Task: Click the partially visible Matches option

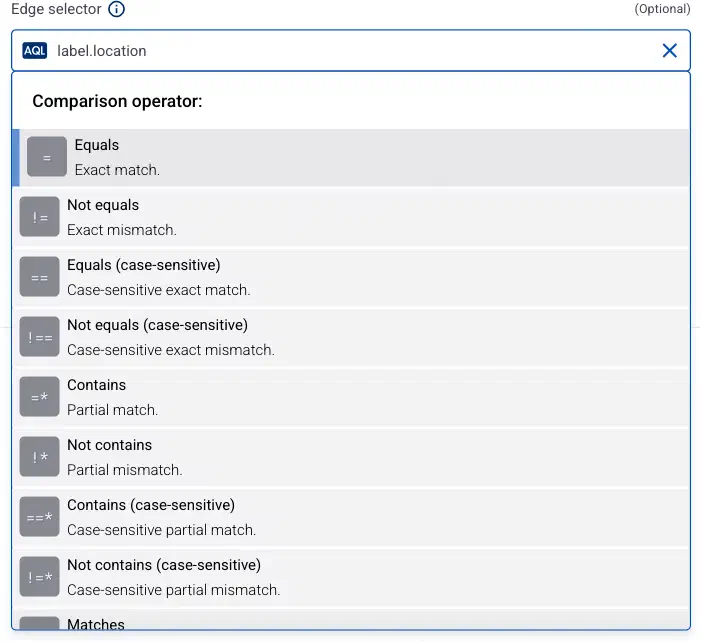Action: click(351, 619)
